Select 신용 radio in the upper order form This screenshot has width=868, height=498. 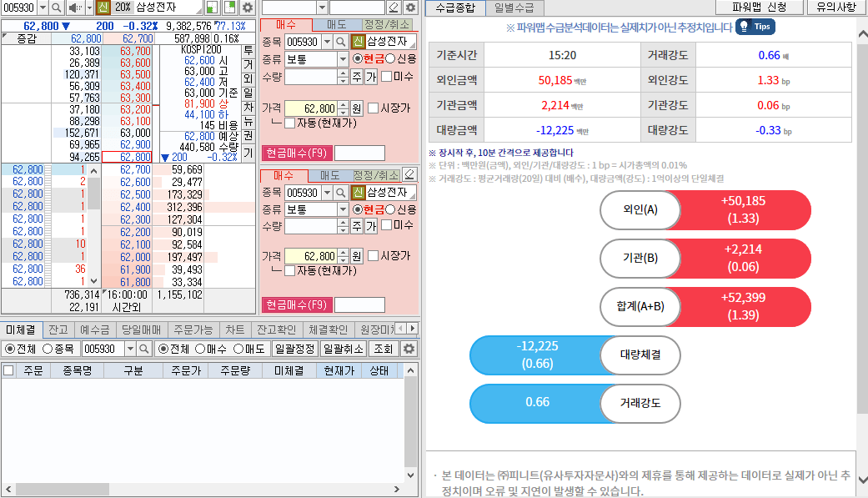(x=390, y=58)
